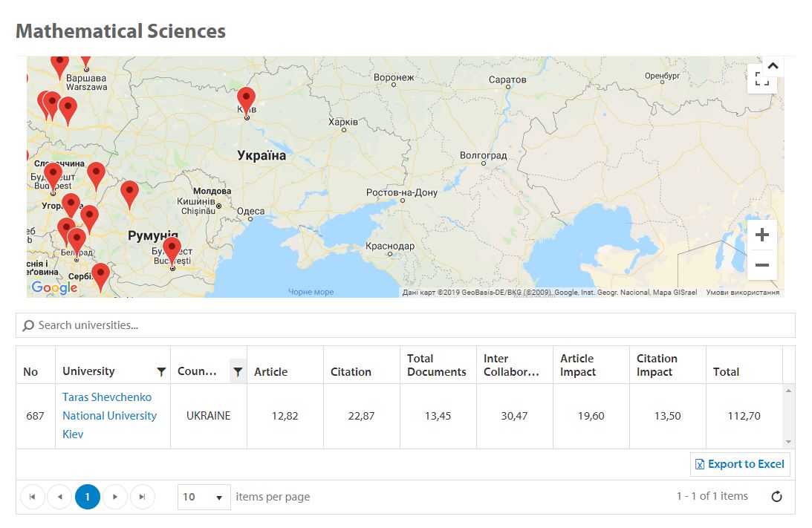Sort by the University column header

pos(88,371)
